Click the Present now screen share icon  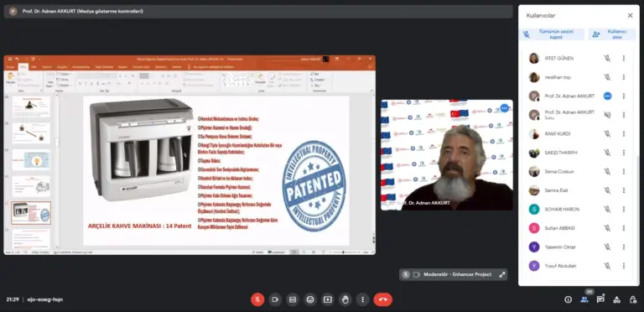(327, 299)
